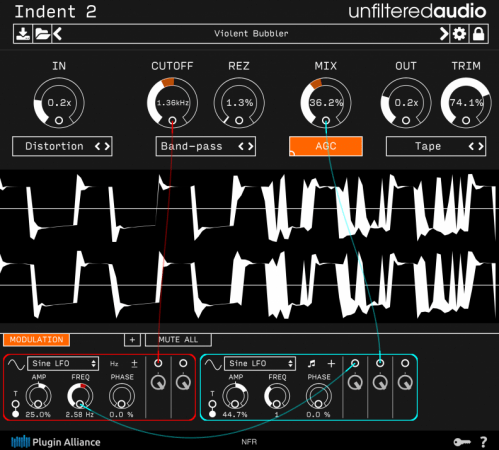Click previous arrow on Distortion selector
Image resolution: width=499 pixels, height=450 pixels.
[98, 146]
